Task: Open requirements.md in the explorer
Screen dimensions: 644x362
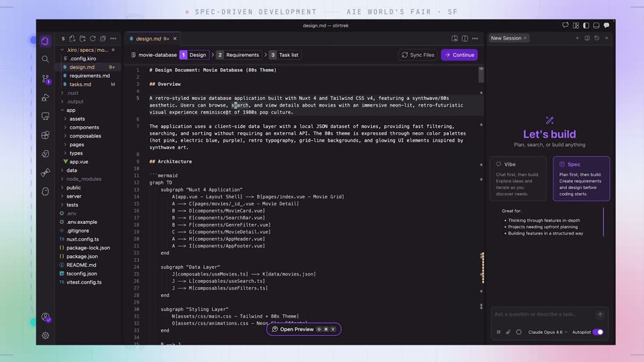Action: (89, 76)
